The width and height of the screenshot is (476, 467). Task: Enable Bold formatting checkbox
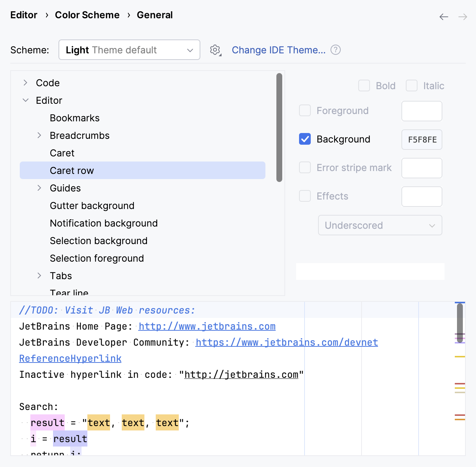tap(364, 86)
